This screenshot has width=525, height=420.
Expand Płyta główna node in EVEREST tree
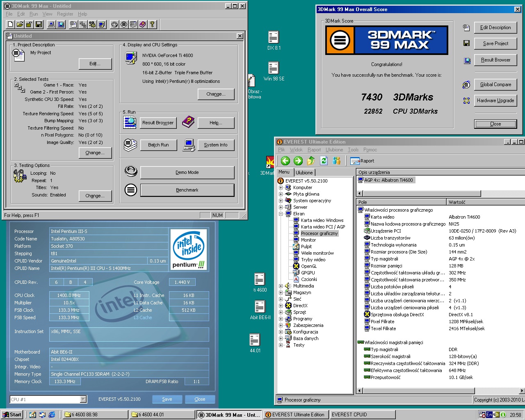[281, 194]
